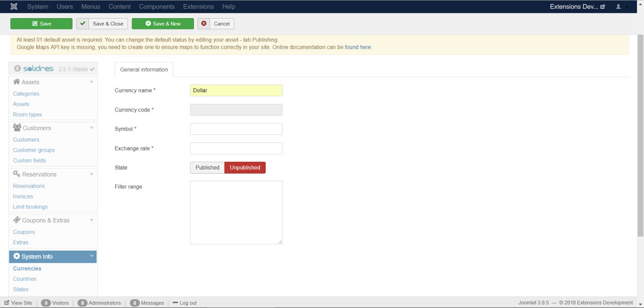The image size is (644, 308).
Task: Collapse the Assets section arrow
Action: coord(92,82)
